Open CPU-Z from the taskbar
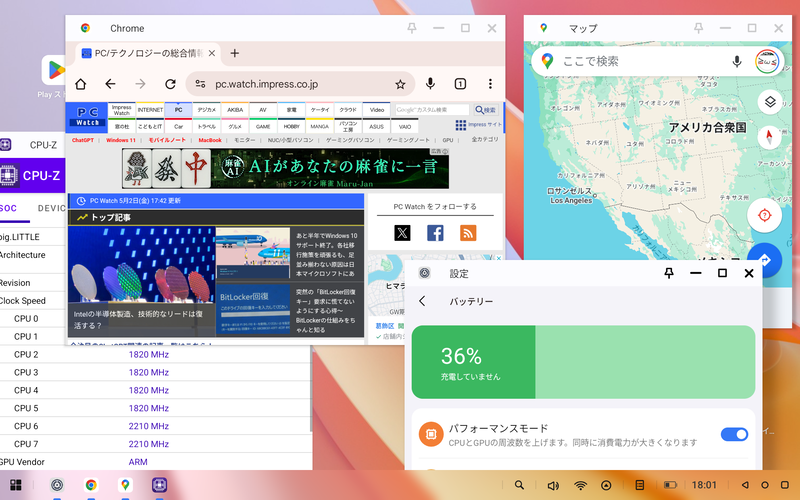 tap(160, 485)
